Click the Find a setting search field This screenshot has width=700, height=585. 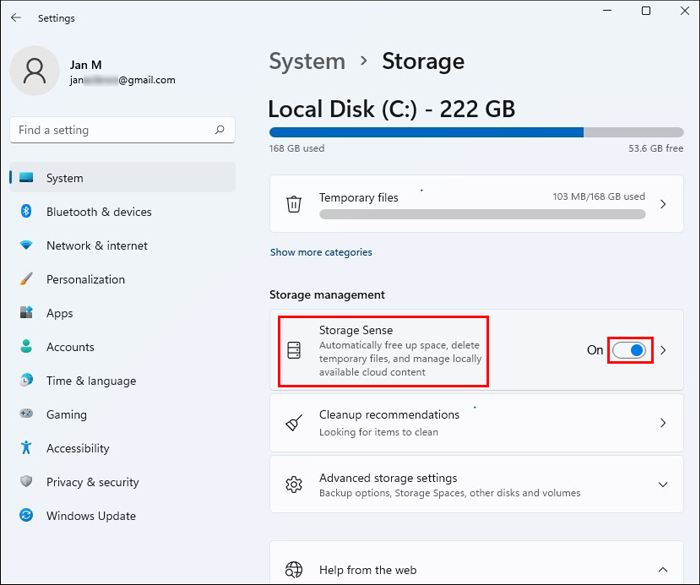click(x=122, y=130)
